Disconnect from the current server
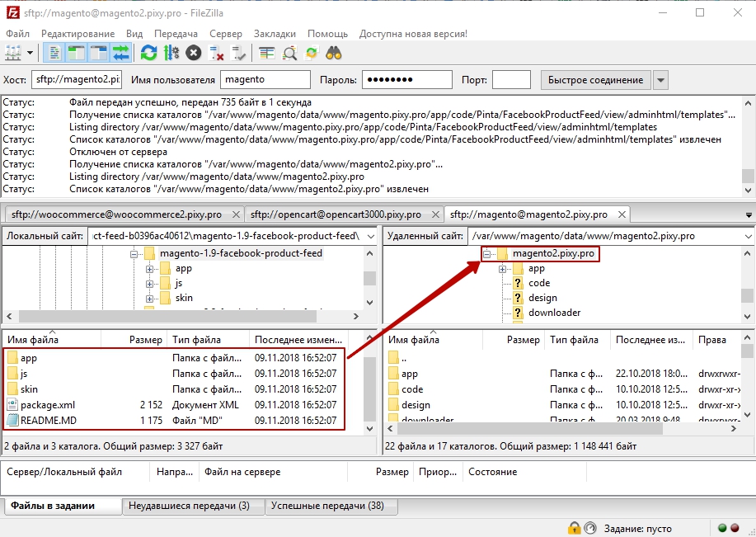 pyautogui.click(x=217, y=53)
